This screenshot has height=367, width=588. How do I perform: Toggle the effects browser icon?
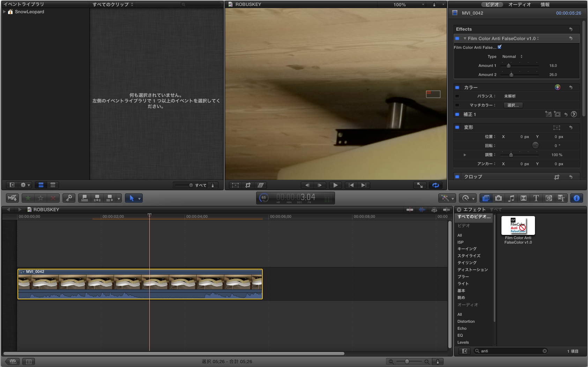(486, 198)
